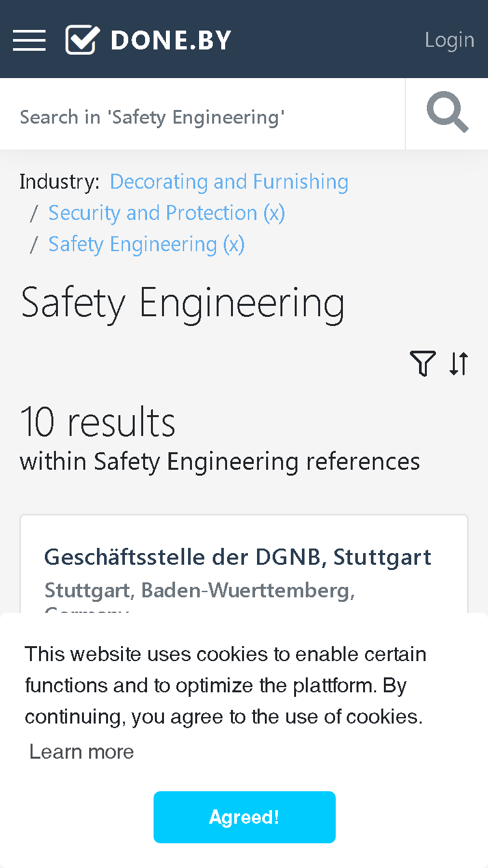488x868 pixels.
Task: Open the sort order arrows icon
Action: pos(459,363)
